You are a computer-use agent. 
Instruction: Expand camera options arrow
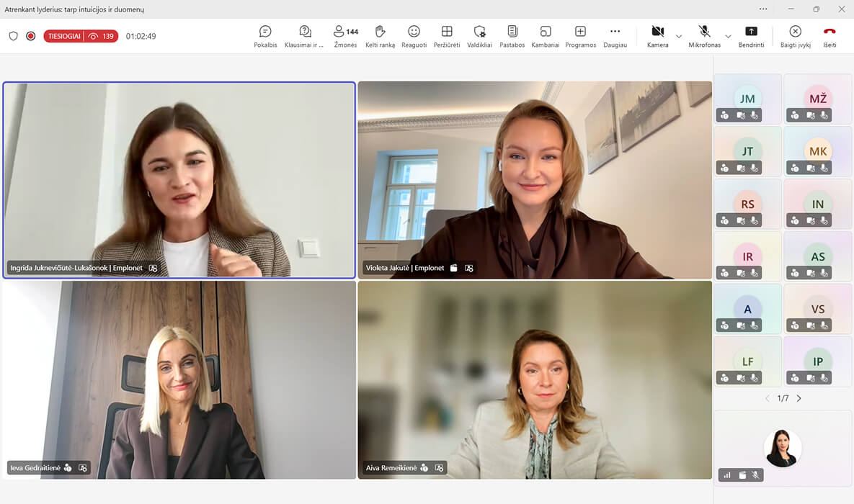tap(679, 37)
